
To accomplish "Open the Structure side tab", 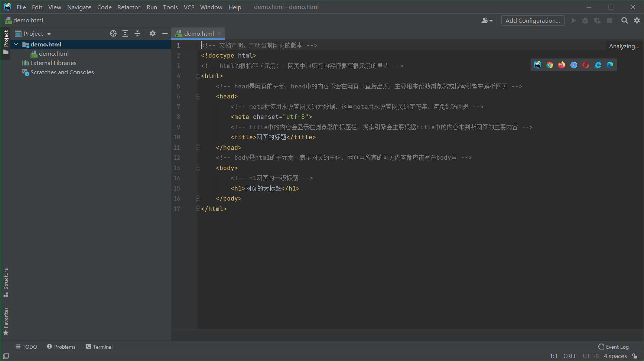I will pyautogui.click(x=6, y=283).
